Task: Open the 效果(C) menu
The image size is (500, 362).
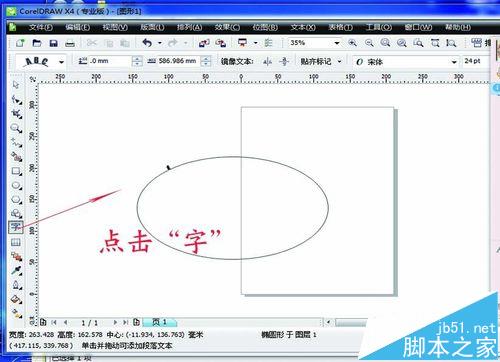Action: point(227,27)
